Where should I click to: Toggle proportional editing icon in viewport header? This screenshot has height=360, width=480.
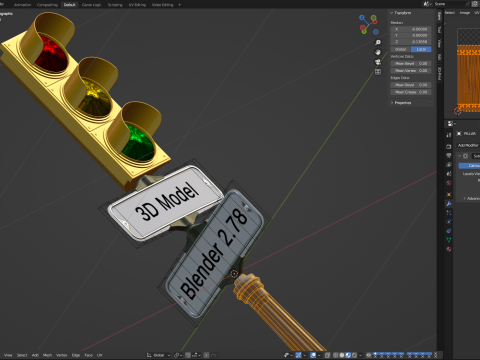point(206,355)
